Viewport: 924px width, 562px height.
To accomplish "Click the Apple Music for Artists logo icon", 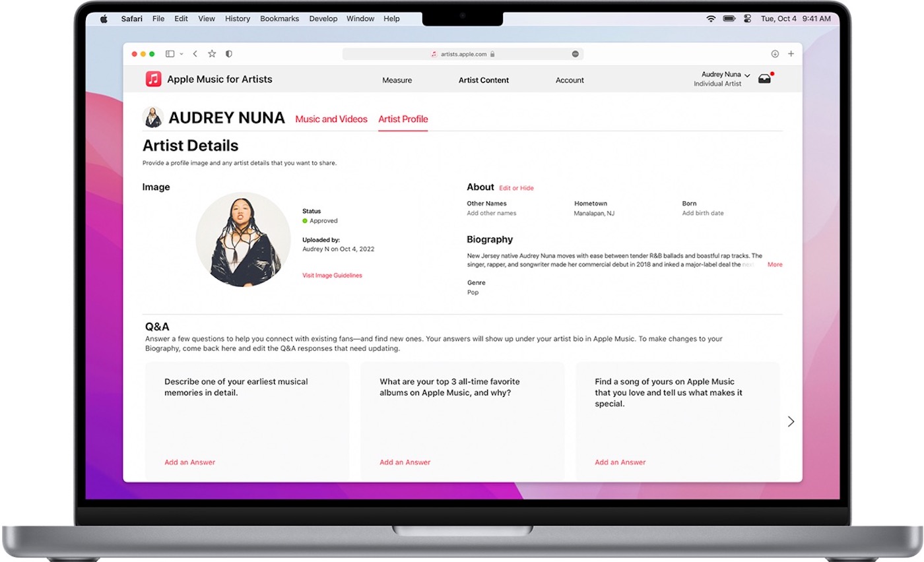I will tap(153, 79).
